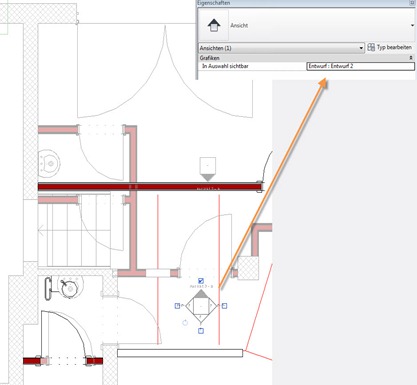Close the Eigenschaften properties panel

pyautogui.click(x=412, y=3)
